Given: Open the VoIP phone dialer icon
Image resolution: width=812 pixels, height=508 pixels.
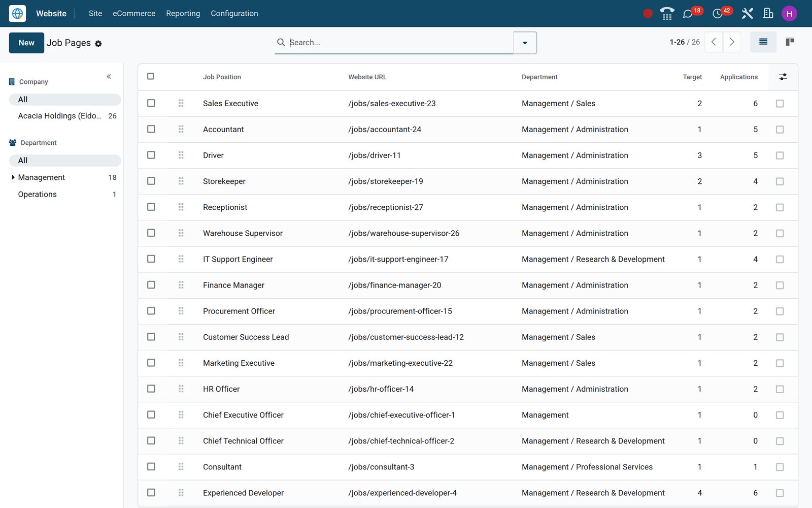Looking at the screenshot, I should point(667,14).
